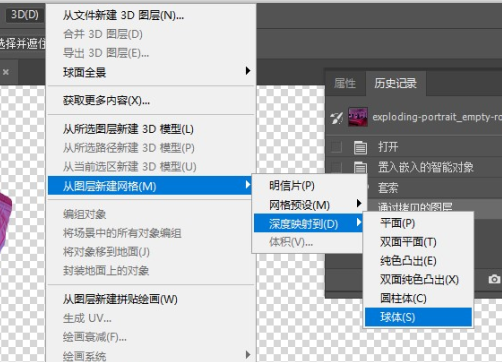Expand the 深度映射到(D) arrow
Viewport: 502px width, 362px height.
(x=359, y=222)
